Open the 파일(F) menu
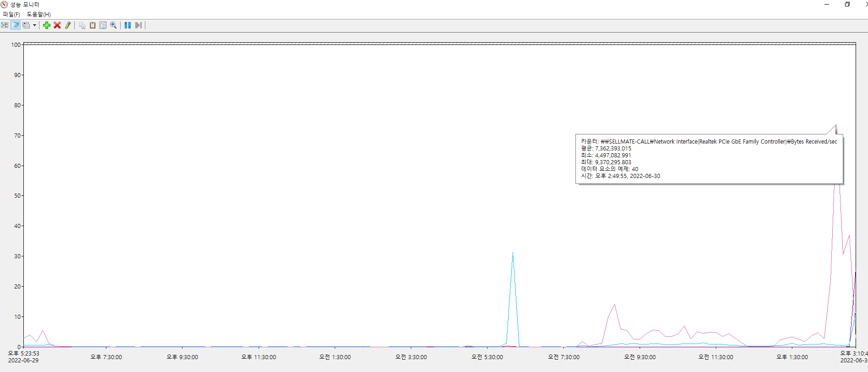 point(11,14)
